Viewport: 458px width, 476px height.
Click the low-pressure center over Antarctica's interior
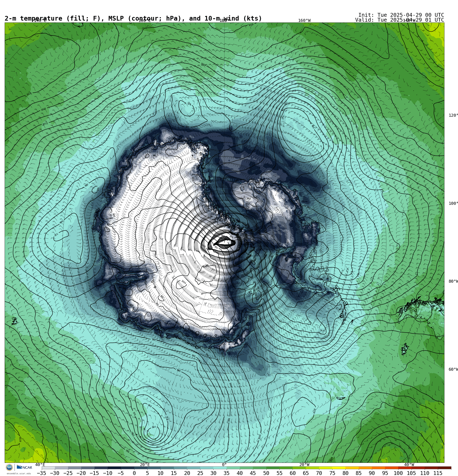[x=225, y=243]
